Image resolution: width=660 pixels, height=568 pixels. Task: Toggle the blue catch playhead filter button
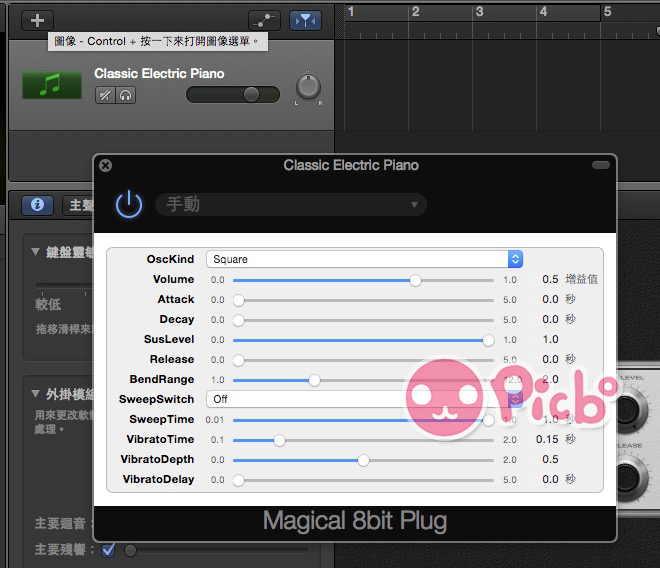click(305, 20)
